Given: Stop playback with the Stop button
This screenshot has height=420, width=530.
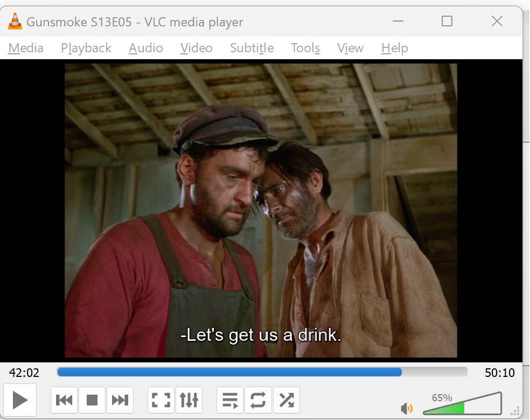Looking at the screenshot, I should point(92,400).
